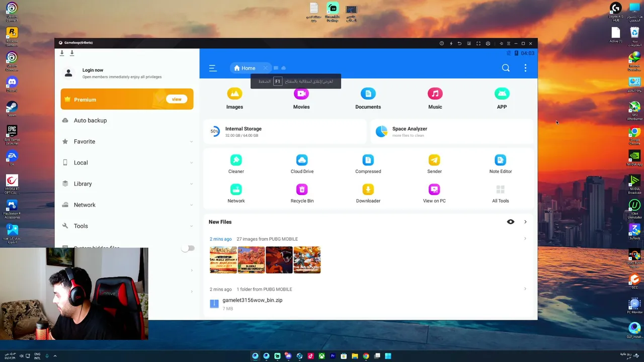Open the third PUBG MOBILE image thumbnail
Image resolution: width=644 pixels, height=362 pixels.
click(x=279, y=260)
